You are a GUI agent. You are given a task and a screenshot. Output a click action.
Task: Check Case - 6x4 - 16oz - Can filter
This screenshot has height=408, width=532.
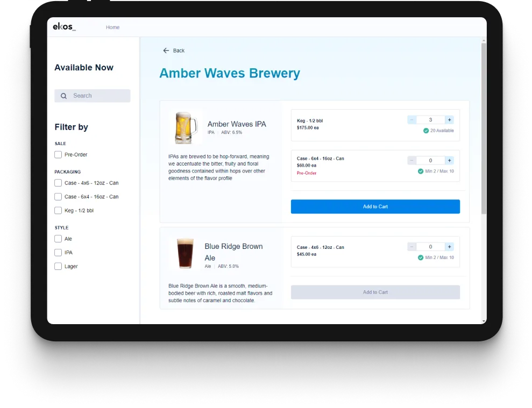pos(58,197)
